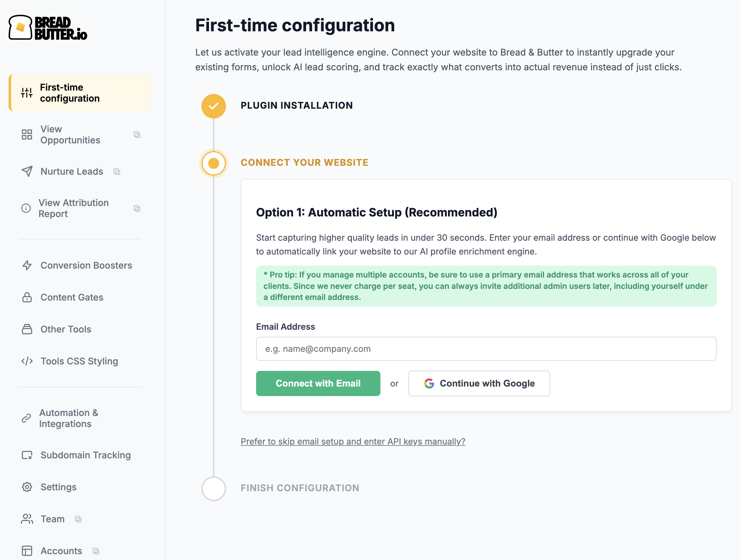Select the active Connect Your Website step circle

[x=213, y=163]
